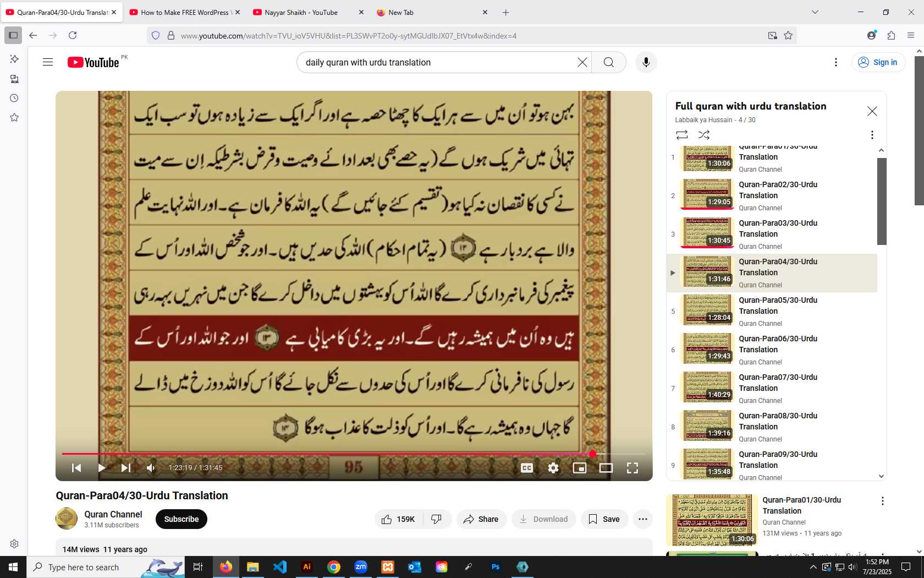The image size is (924, 578).
Task: Close the playlist panel
Action: (872, 111)
